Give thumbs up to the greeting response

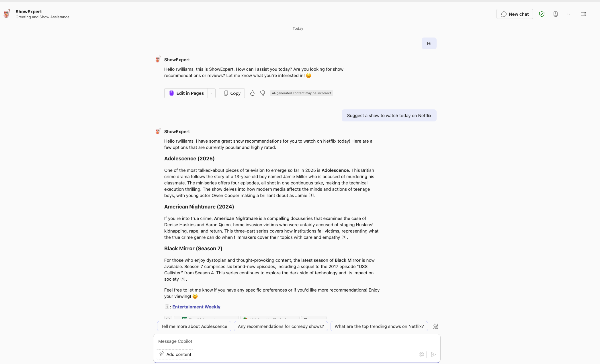(x=252, y=93)
